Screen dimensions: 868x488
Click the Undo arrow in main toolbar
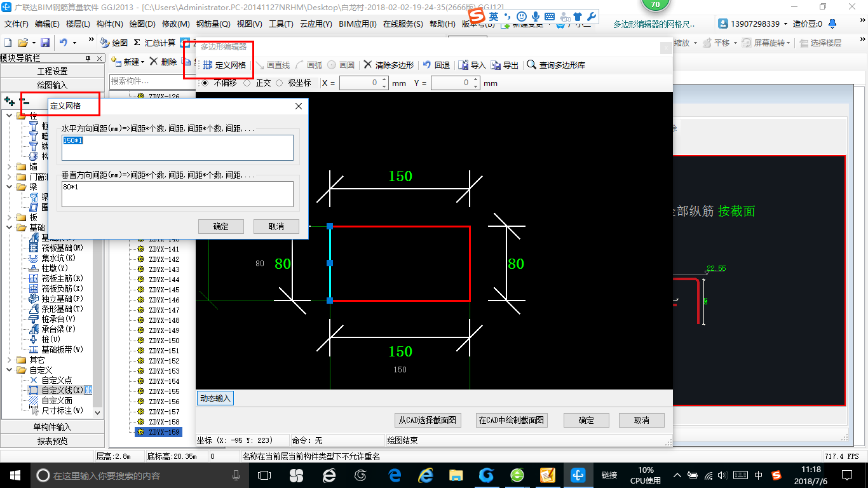tap(64, 43)
